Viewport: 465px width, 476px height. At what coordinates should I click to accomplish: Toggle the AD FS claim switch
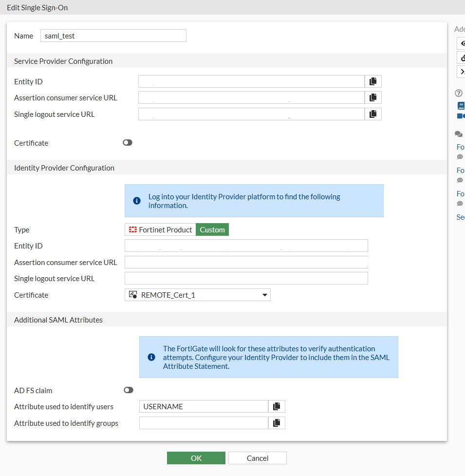click(x=129, y=390)
